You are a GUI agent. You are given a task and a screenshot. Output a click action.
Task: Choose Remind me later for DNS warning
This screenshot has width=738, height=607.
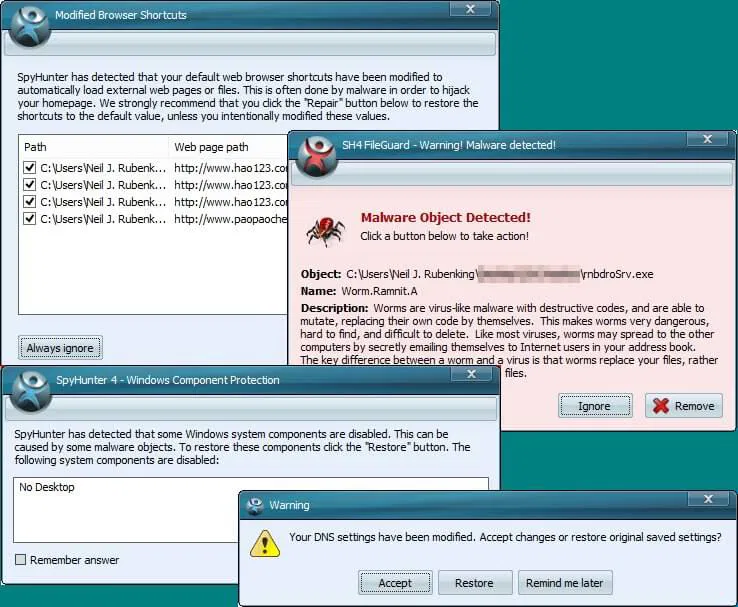(x=565, y=583)
